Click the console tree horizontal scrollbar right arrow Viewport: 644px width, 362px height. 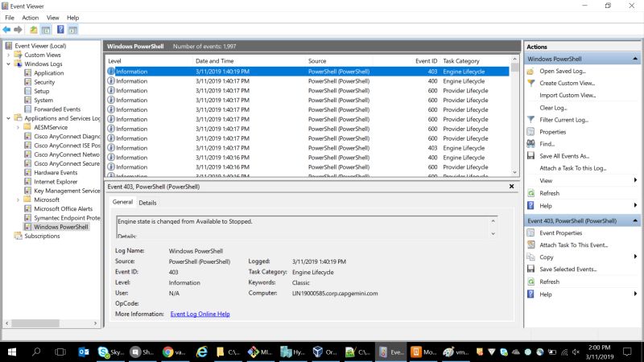95,323
